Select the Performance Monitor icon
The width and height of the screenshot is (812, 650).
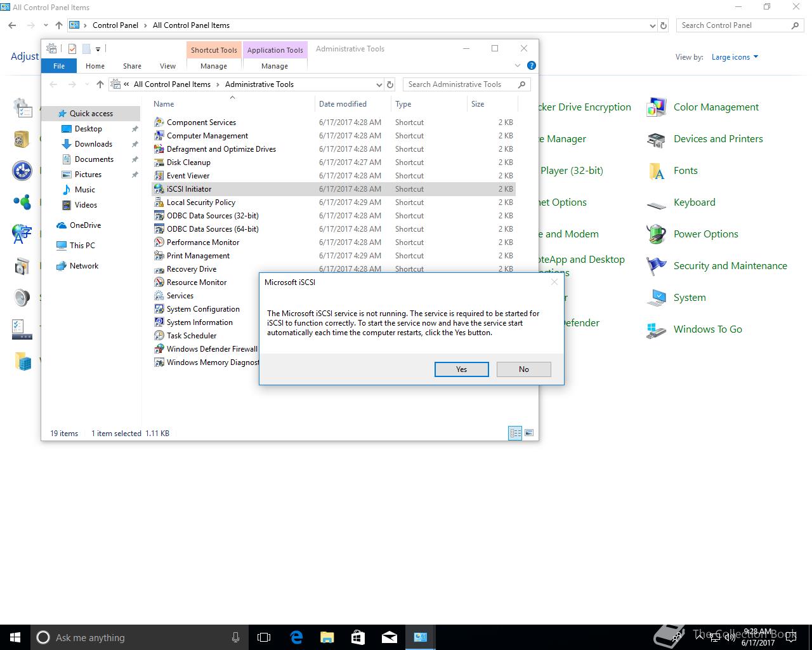click(x=159, y=242)
